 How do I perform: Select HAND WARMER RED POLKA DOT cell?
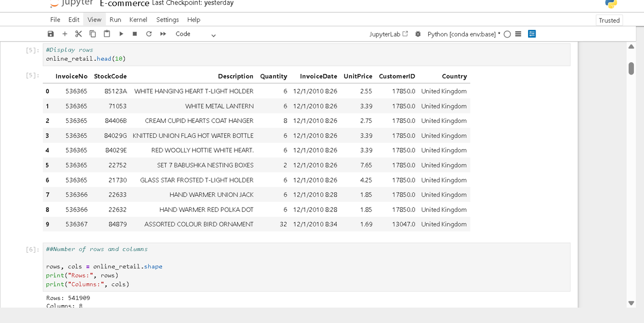coord(207,210)
